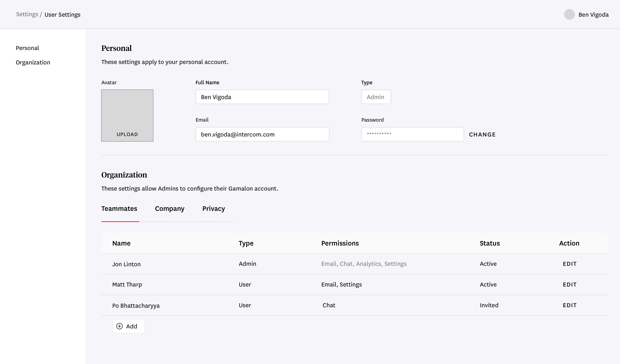Select the Jon Linton name cell

(x=126, y=264)
